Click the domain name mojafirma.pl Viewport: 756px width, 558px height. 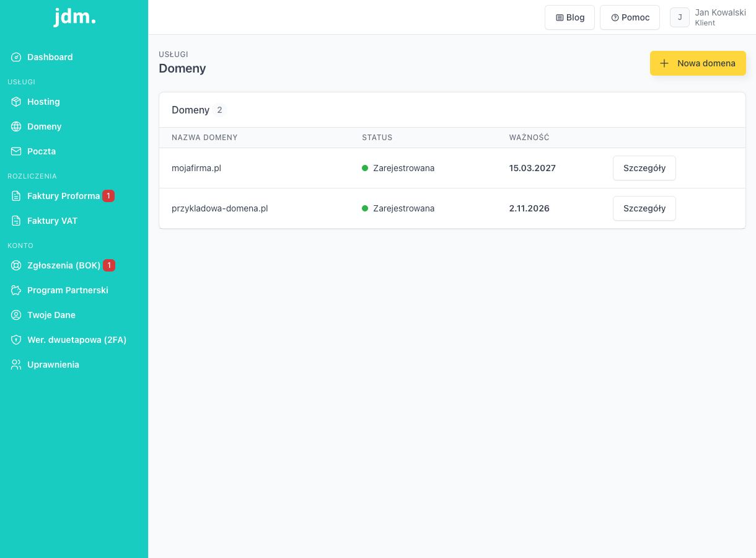click(x=196, y=168)
